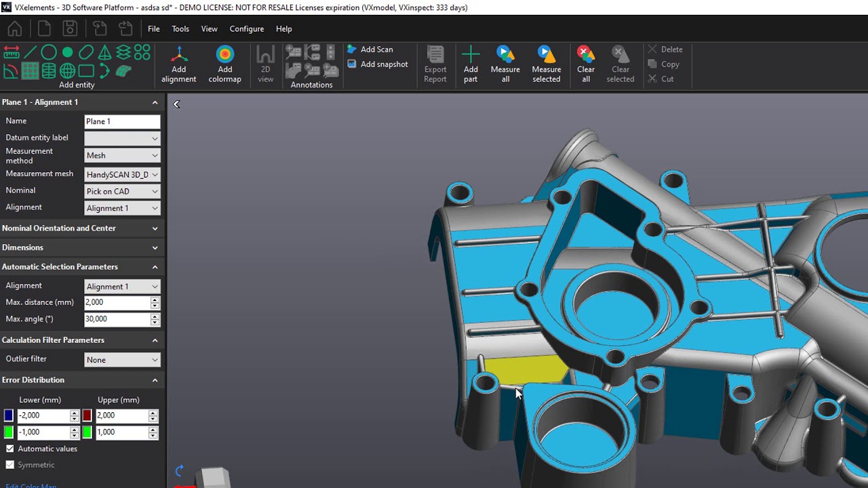
Task: Open the Configure menu
Action: click(246, 28)
